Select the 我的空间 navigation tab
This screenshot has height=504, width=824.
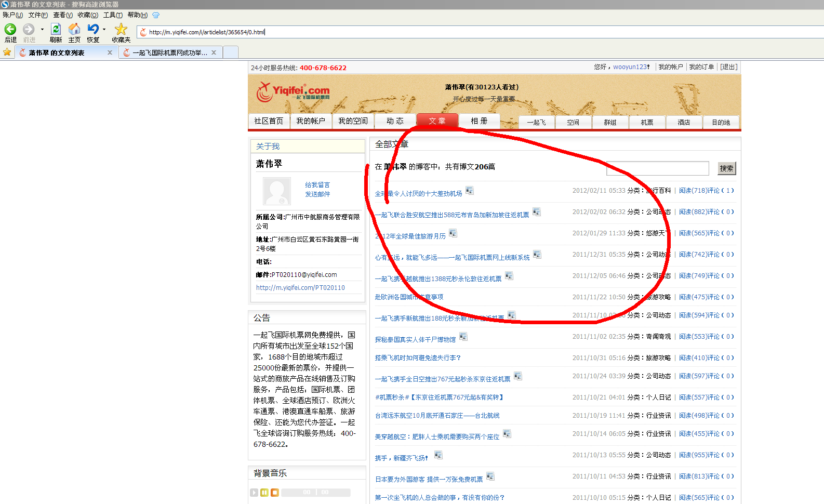[353, 121]
